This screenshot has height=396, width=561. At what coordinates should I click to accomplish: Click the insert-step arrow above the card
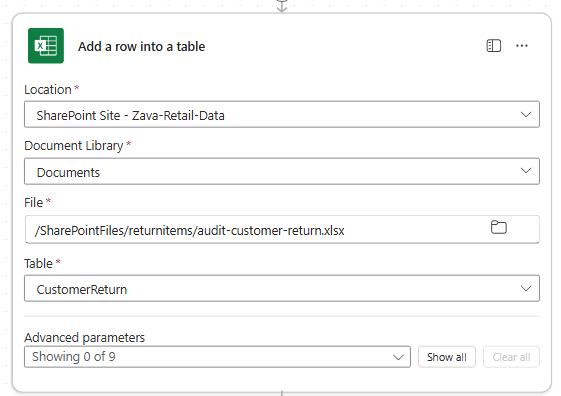coord(282,6)
